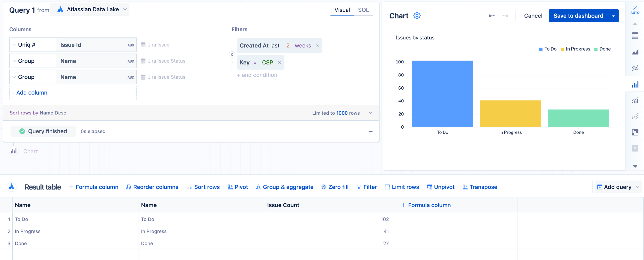Image resolution: width=644 pixels, height=260 pixels.
Task: Select the scatter chart type icon
Action: coord(635,116)
